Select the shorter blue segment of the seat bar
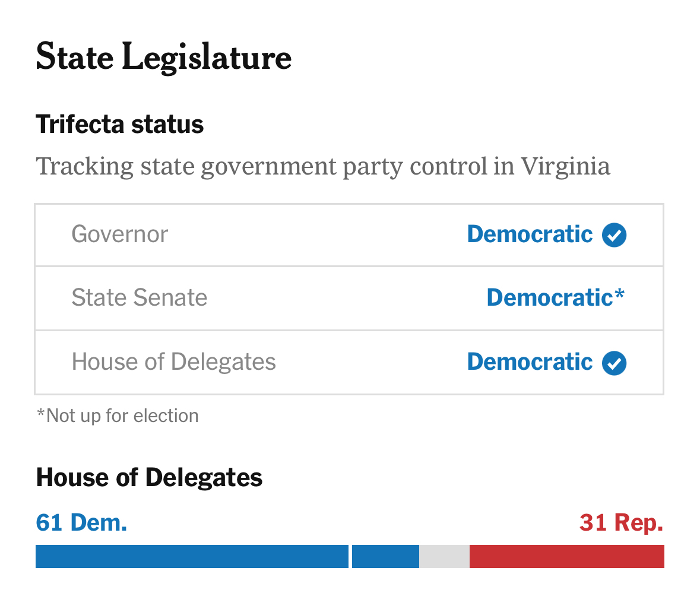Screen dimensions: 700x590 pyautogui.click(x=385, y=556)
